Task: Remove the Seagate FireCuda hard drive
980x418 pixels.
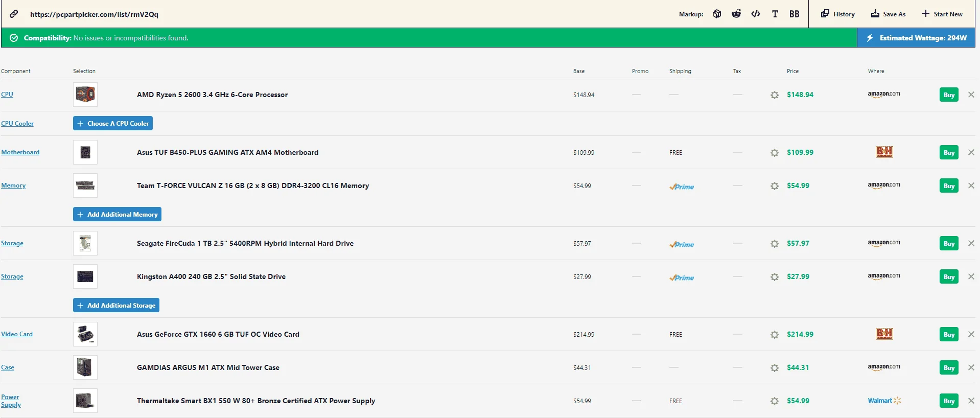Action: click(x=971, y=243)
